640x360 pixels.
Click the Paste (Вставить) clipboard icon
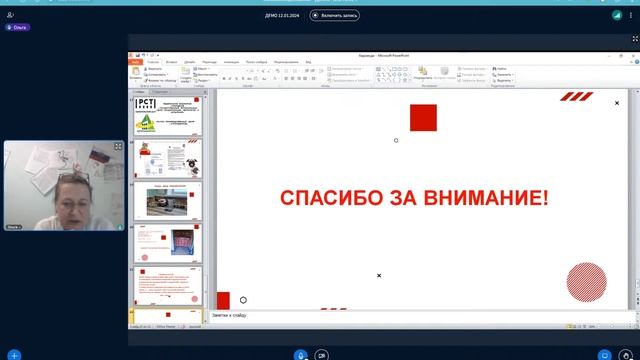click(136, 72)
